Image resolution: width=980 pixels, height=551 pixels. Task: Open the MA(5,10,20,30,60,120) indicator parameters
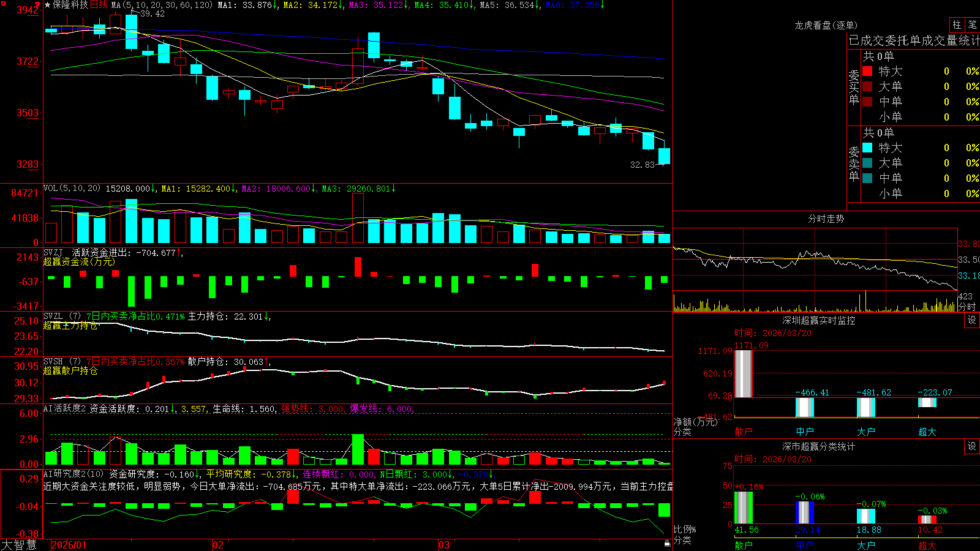point(162,5)
